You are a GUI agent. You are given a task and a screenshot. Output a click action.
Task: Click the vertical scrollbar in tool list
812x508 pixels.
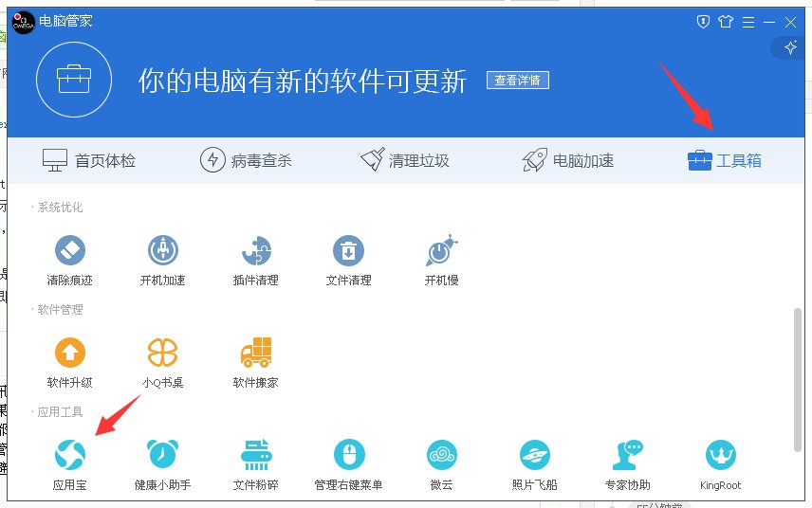(798, 380)
